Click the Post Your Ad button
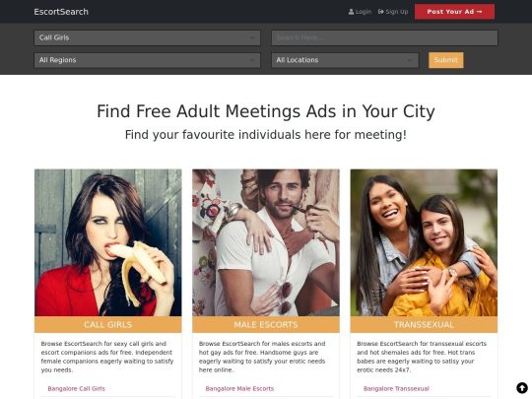The width and height of the screenshot is (532, 399). tap(454, 12)
